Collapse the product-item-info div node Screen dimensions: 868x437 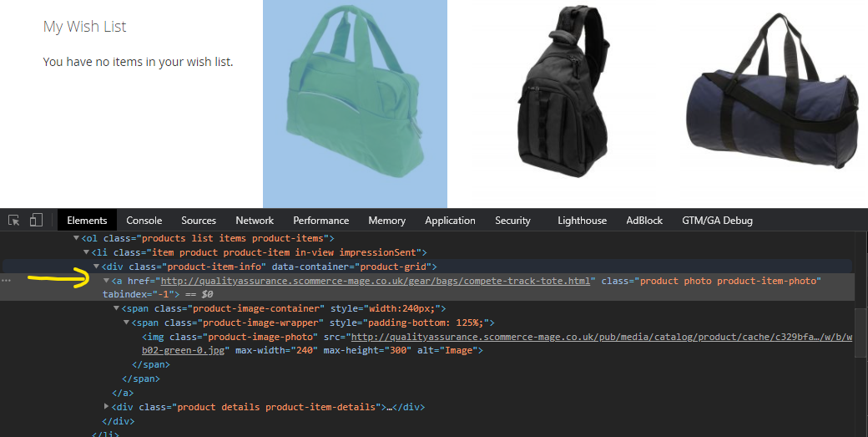tap(97, 267)
